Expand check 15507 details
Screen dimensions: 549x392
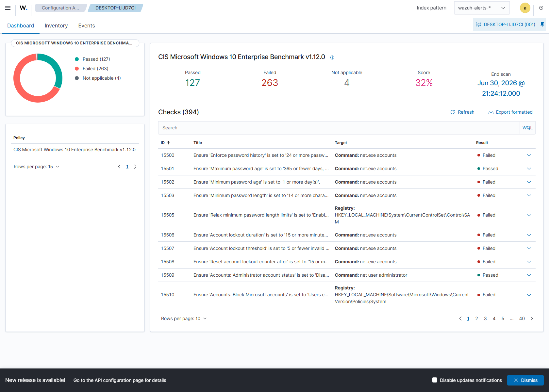click(x=529, y=248)
